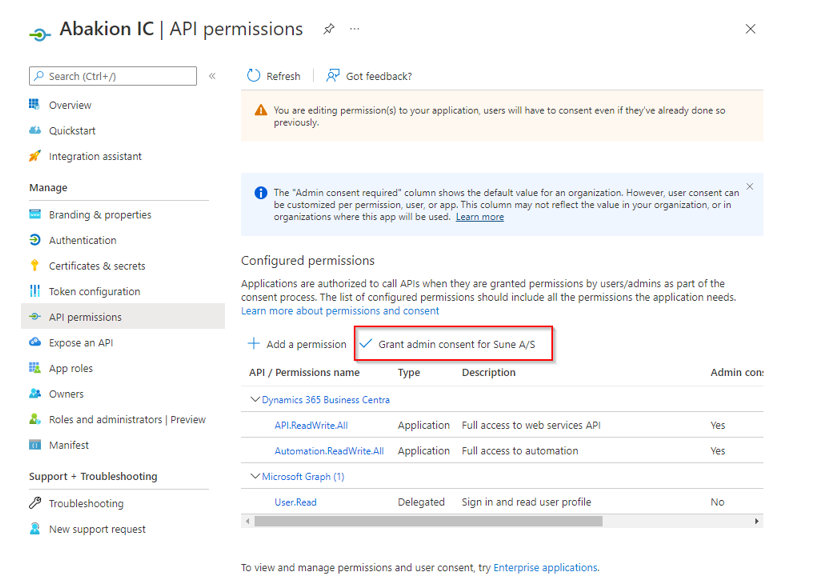Open the Got feedback? option
819x585 pixels.
click(x=369, y=76)
